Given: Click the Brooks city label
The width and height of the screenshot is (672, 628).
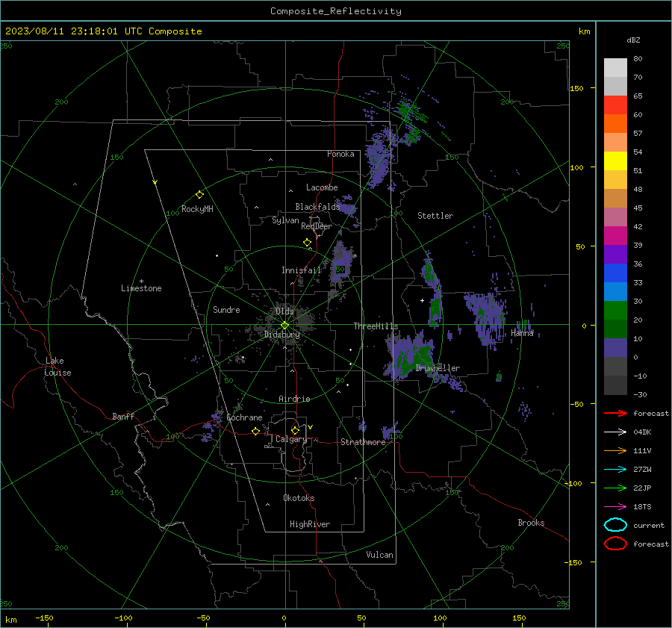Looking at the screenshot, I should (x=531, y=523).
